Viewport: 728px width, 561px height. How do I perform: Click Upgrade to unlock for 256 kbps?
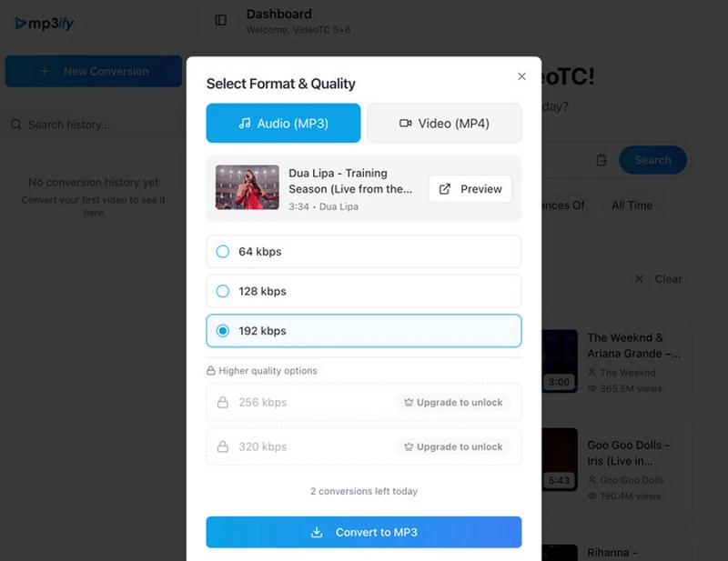pos(453,402)
